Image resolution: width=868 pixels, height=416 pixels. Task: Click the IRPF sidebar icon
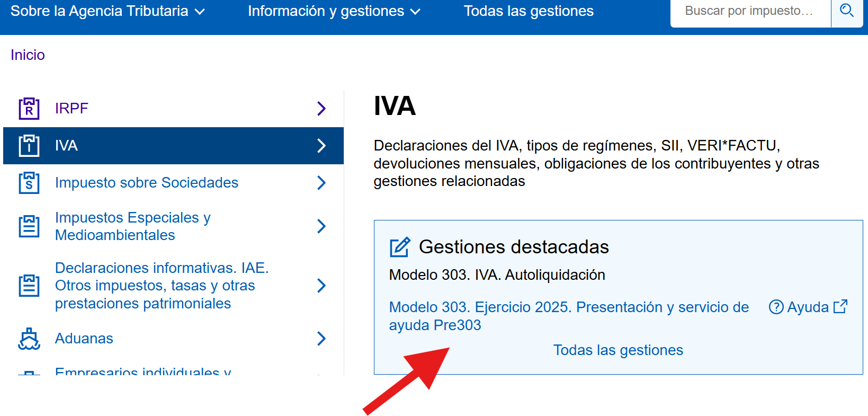tap(29, 109)
